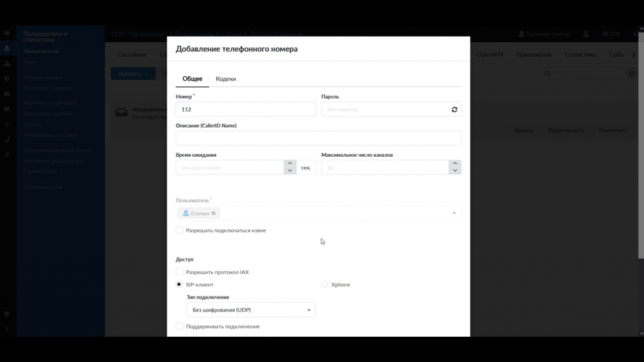Open Монитор соединений in the sidebar menu
The width and height of the screenshot is (644, 362).
point(50,103)
